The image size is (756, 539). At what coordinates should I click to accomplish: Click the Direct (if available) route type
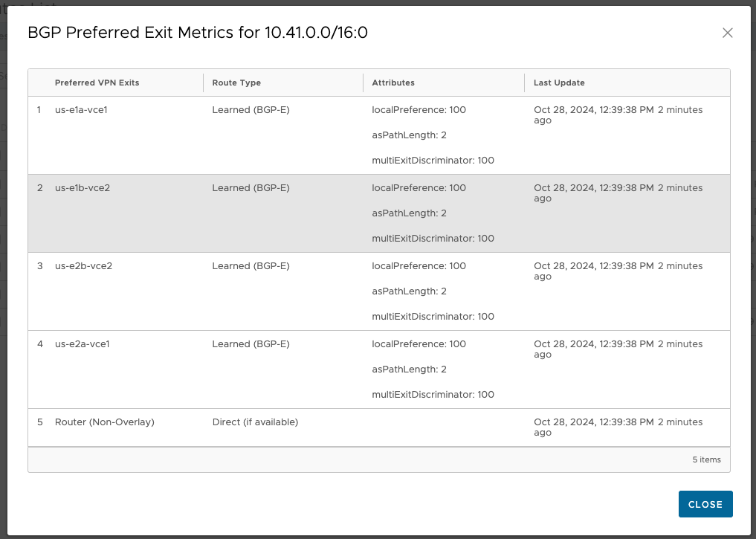[255, 422]
